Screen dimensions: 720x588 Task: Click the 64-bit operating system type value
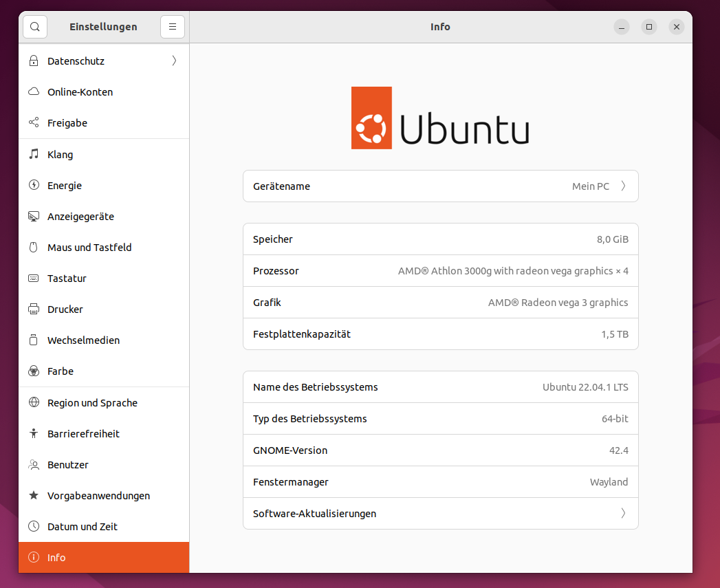(615, 419)
